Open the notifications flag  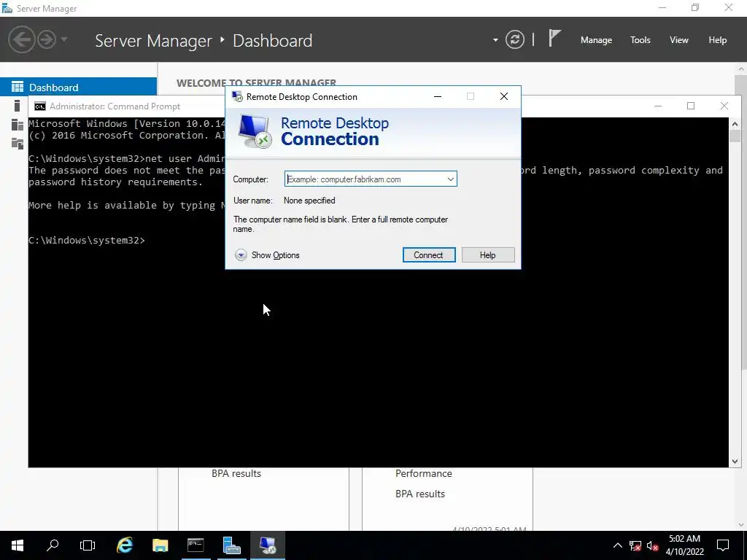554,38
